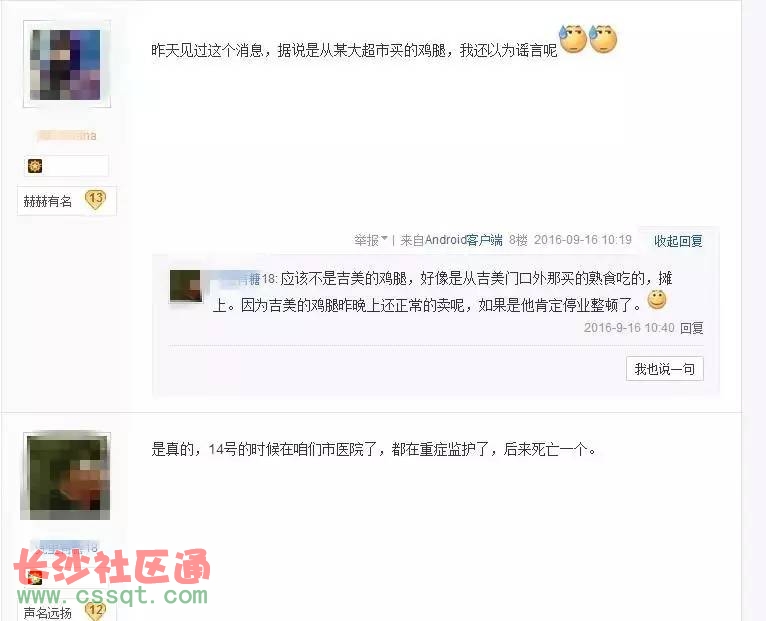Collapse replies with 收起回复
This screenshot has height=621, width=766.
[x=678, y=240]
